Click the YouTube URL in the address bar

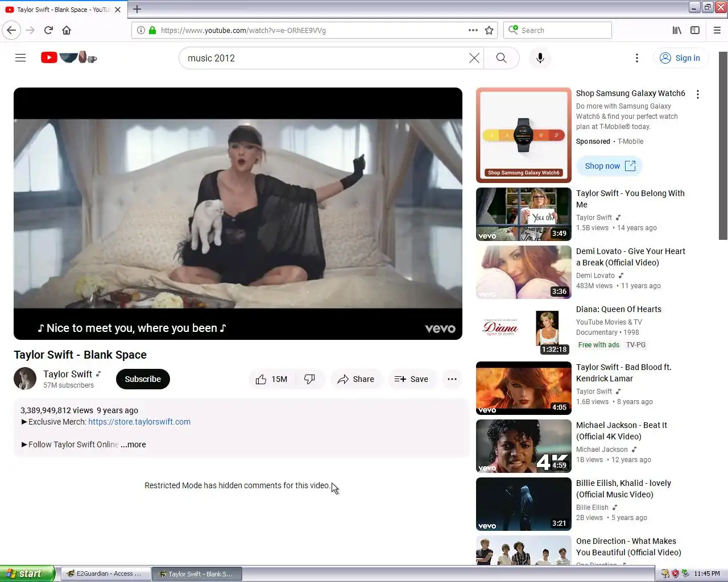(243, 30)
